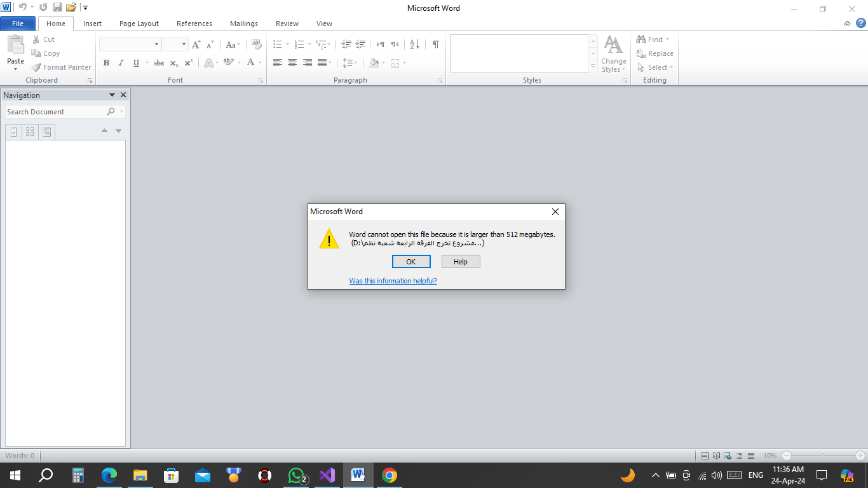The height and width of the screenshot is (488, 868).
Task: Toggle superscript formatting
Action: tap(189, 63)
